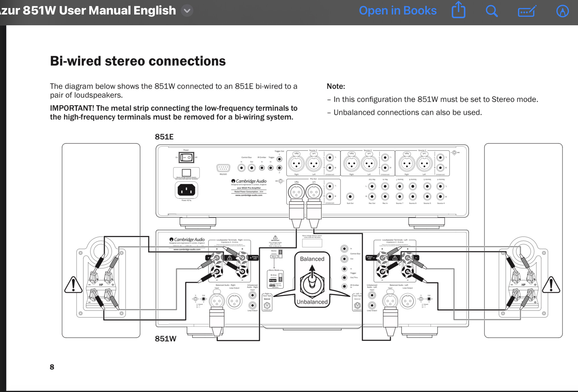Click the 'Note:' label
Viewport: 578px width, 392px height.
(336, 86)
